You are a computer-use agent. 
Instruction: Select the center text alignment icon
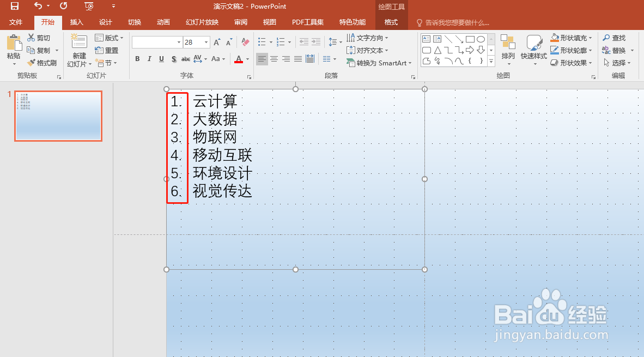pyautogui.click(x=274, y=59)
